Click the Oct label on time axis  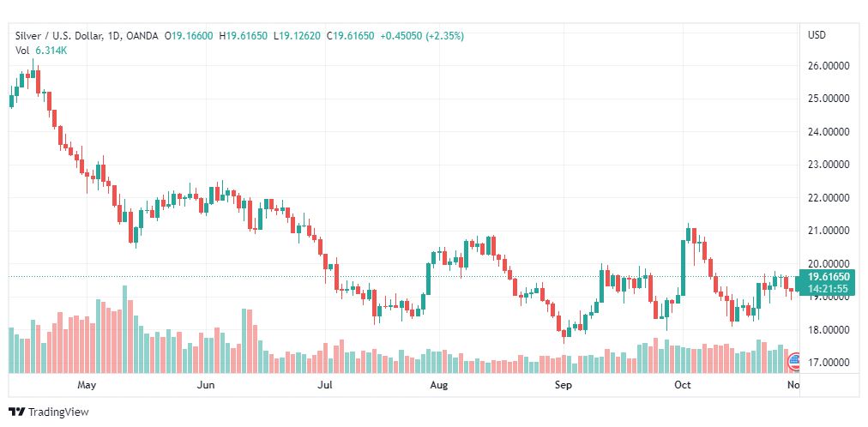683,385
